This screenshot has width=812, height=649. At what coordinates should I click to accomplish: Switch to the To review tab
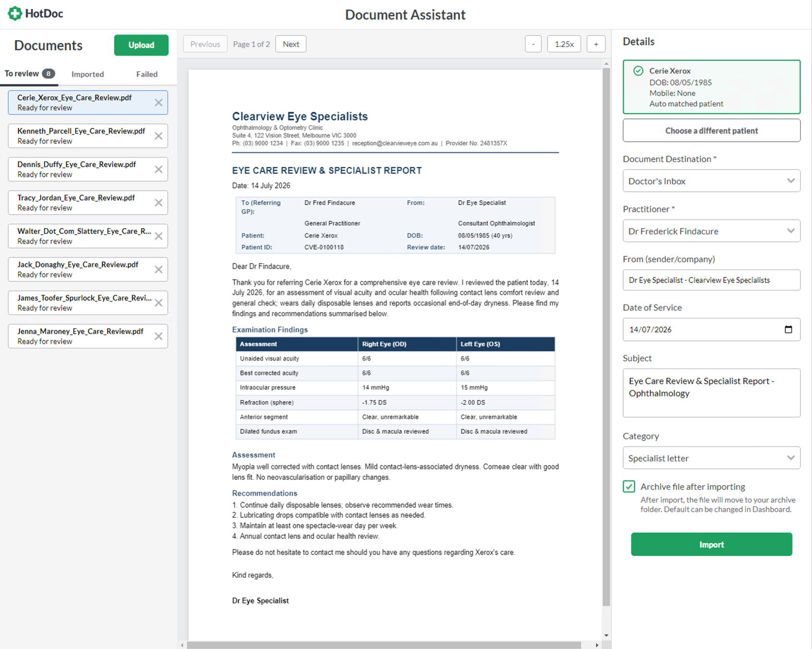point(29,73)
